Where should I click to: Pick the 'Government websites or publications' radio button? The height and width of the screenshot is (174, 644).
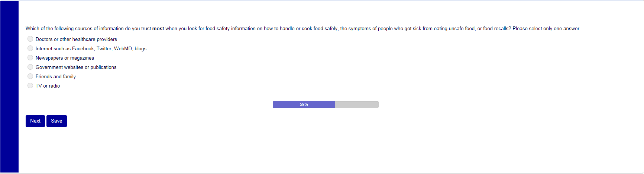pos(30,67)
